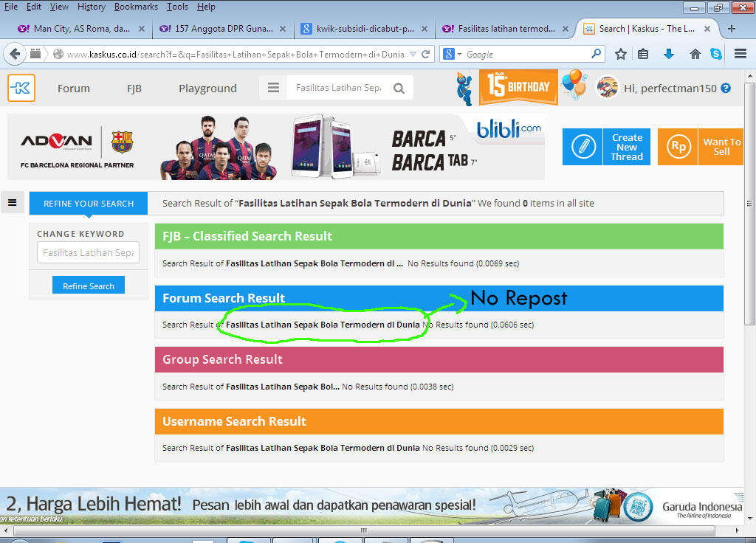756x543 pixels.
Task: Click the Kaskus logo home icon
Action: click(x=21, y=88)
